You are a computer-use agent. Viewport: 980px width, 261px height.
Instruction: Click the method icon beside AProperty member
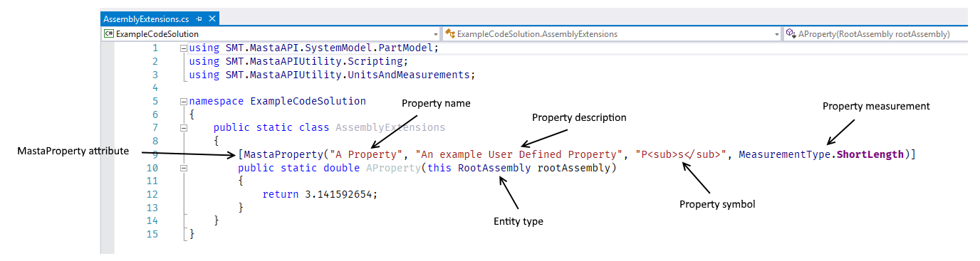(791, 34)
